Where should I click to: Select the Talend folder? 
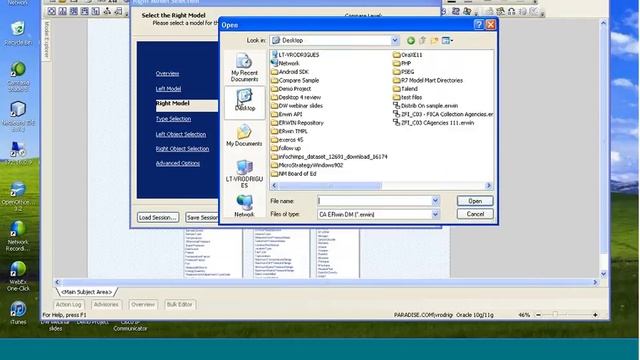pyautogui.click(x=405, y=89)
